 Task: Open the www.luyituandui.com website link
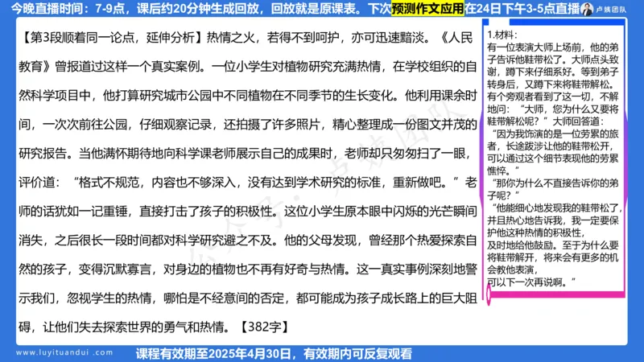click(64, 352)
